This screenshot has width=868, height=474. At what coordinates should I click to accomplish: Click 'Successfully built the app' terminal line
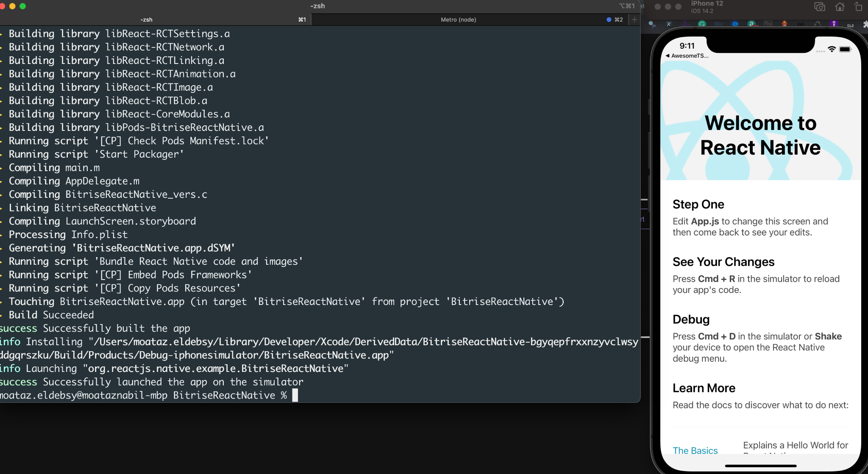(95, 328)
